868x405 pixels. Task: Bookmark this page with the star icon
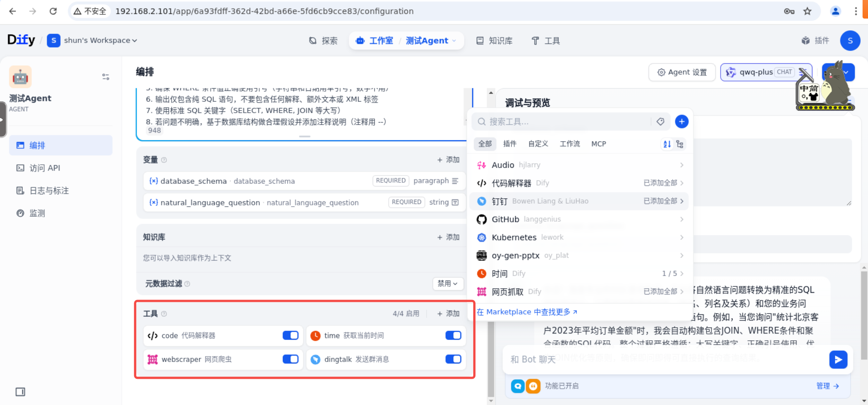pyautogui.click(x=807, y=11)
